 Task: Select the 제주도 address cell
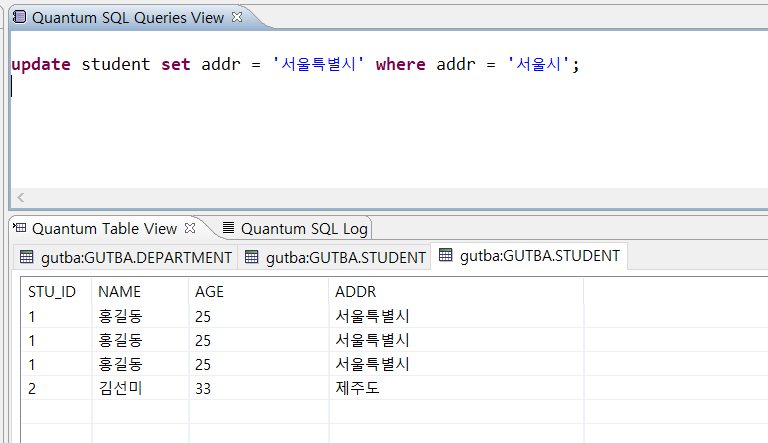pyautogui.click(x=456, y=388)
